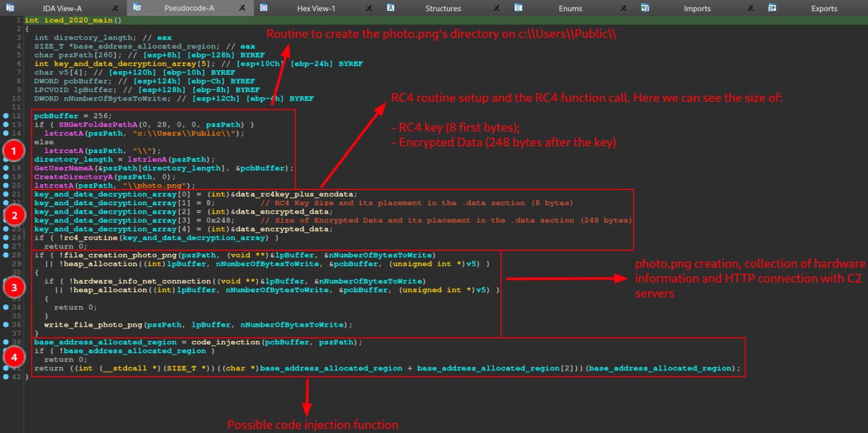The image size is (868, 433).
Task: Click the Exports tab icon
Action: click(x=771, y=8)
